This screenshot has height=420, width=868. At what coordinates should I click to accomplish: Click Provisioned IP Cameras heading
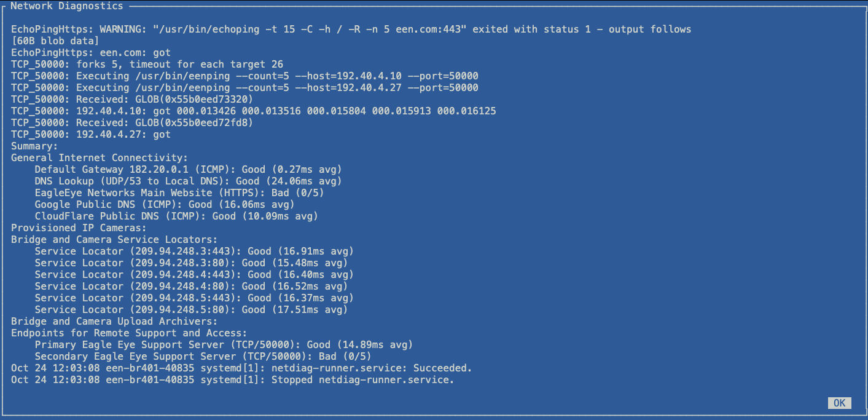[x=79, y=228]
